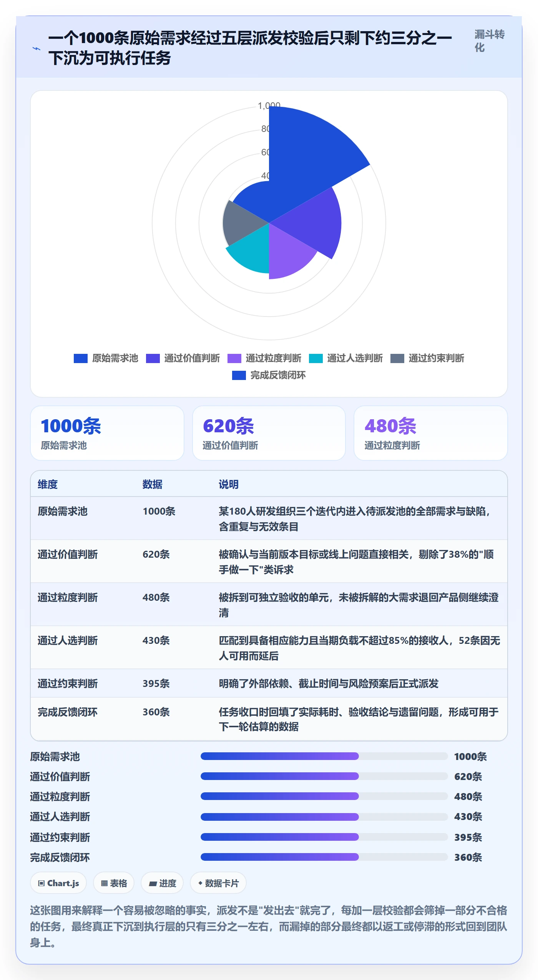Open the 480条 通过粒度判断 stat card
Viewport: 538px width, 980px height.
[431, 433]
